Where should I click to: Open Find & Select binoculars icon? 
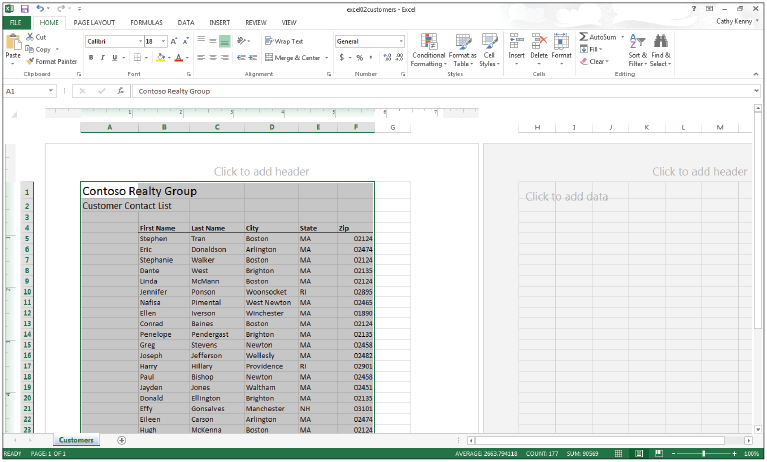[x=661, y=42]
